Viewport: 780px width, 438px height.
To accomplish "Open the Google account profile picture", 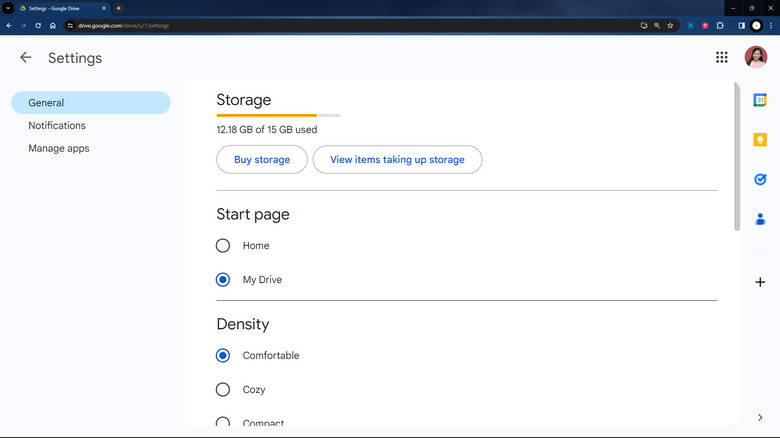I will 756,58.
